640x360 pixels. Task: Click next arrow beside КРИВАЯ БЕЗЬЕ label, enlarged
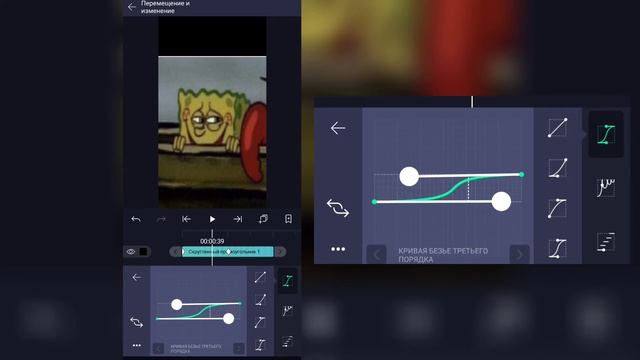520,255
